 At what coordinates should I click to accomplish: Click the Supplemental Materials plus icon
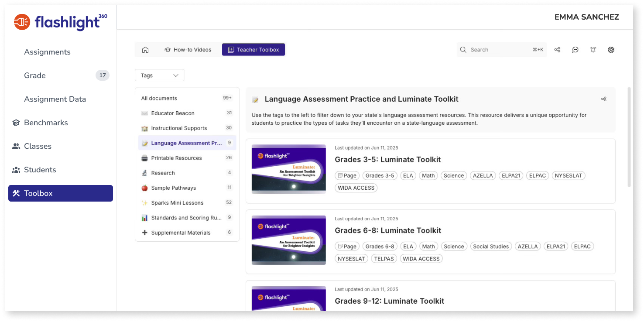click(144, 233)
